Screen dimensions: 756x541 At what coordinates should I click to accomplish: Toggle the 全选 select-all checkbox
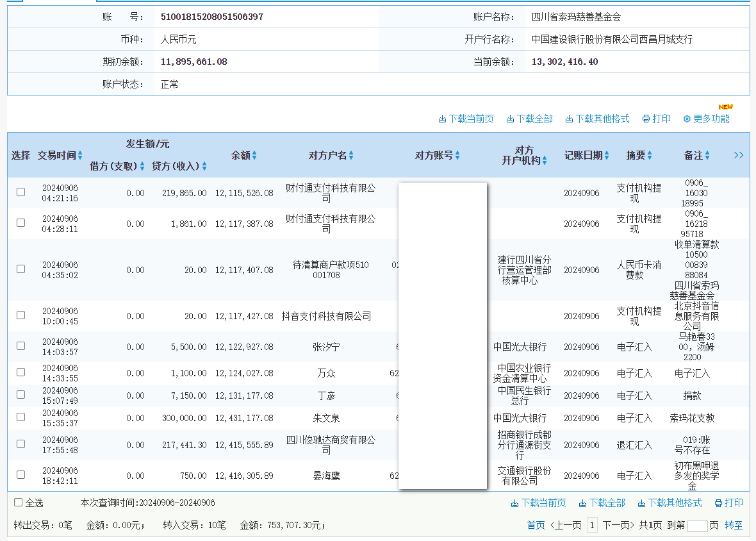pyautogui.click(x=19, y=503)
